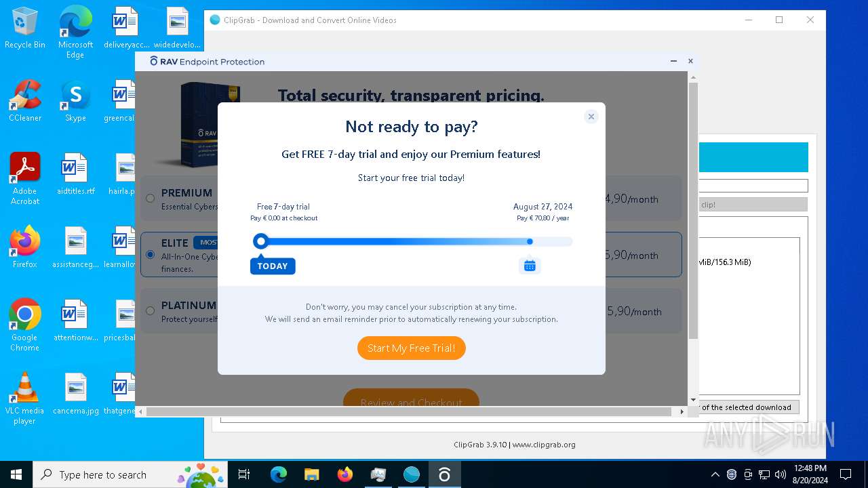
Task: Minimize the RAV Endpoint Protection window
Action: coord(673,61)
